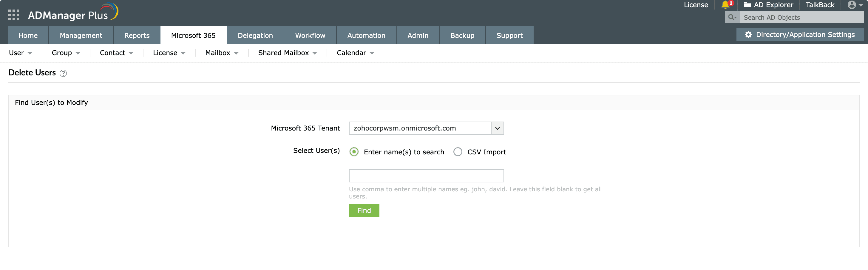
Task: Click the help icon next to Delete Users
Action: (x=63, y=73)
